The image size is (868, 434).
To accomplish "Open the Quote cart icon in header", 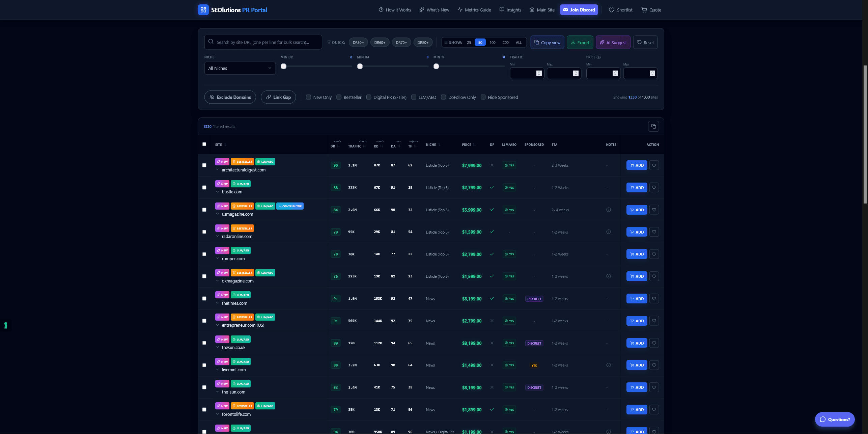I will [x=644, y=10].
